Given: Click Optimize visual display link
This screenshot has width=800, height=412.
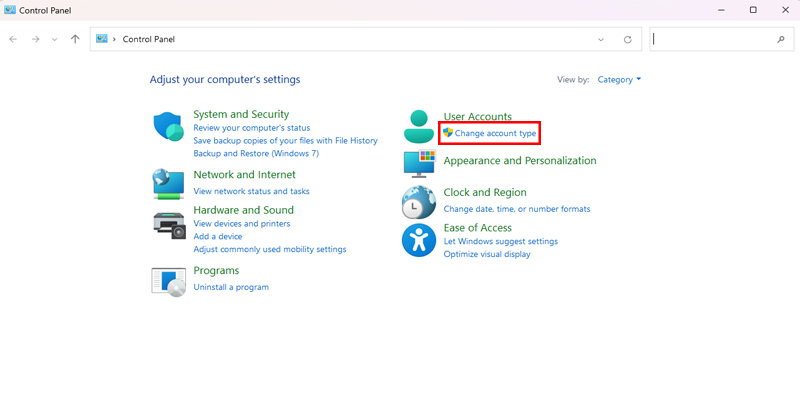Looking at the screenshot, I should pos(487,254).
